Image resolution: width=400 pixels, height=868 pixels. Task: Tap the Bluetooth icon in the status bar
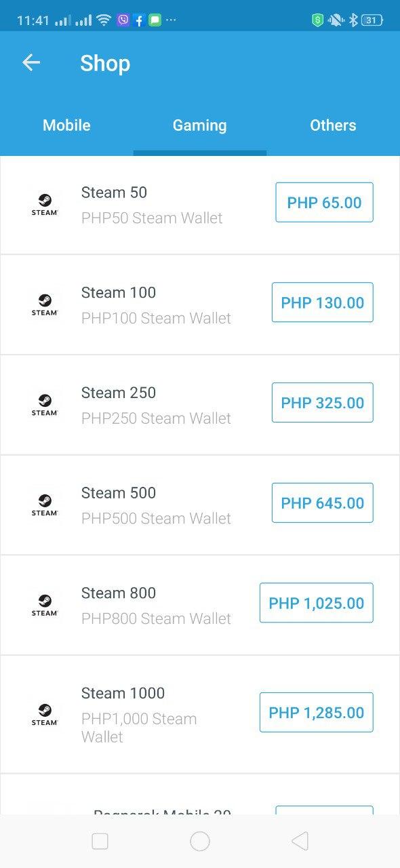click(353, 20)
